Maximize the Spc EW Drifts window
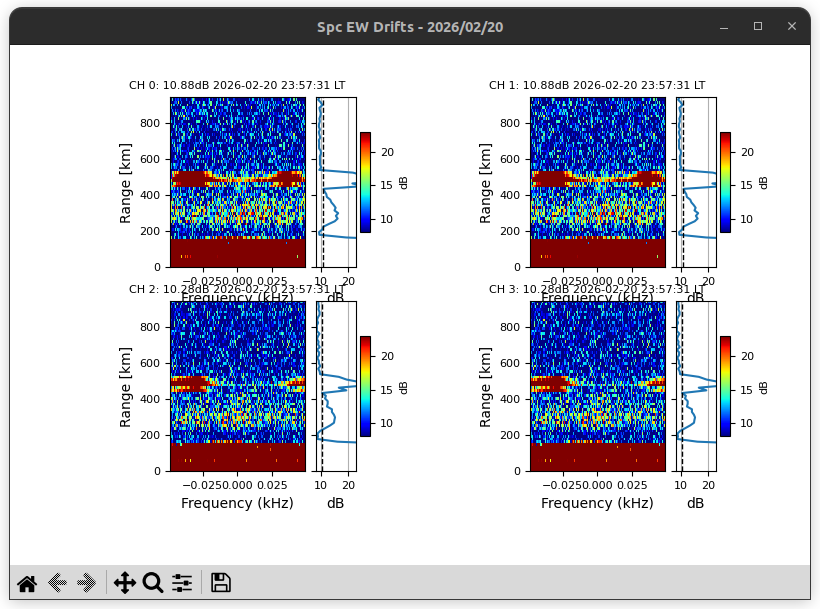 (x=758, y=27)
